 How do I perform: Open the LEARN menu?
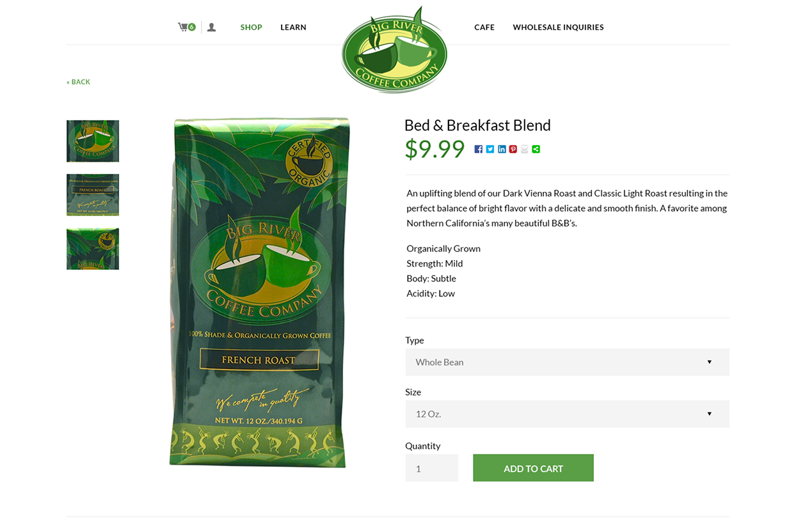coord(293,27)
